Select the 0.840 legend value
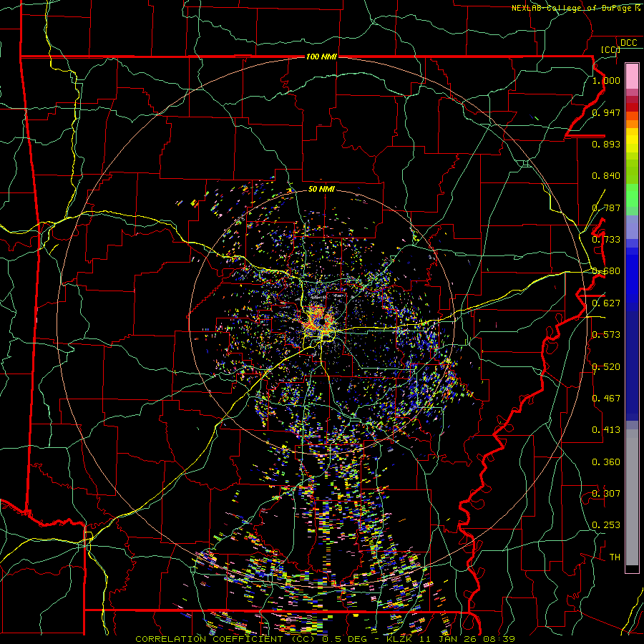This screenshot has height=644, width=644. point(606,176)
